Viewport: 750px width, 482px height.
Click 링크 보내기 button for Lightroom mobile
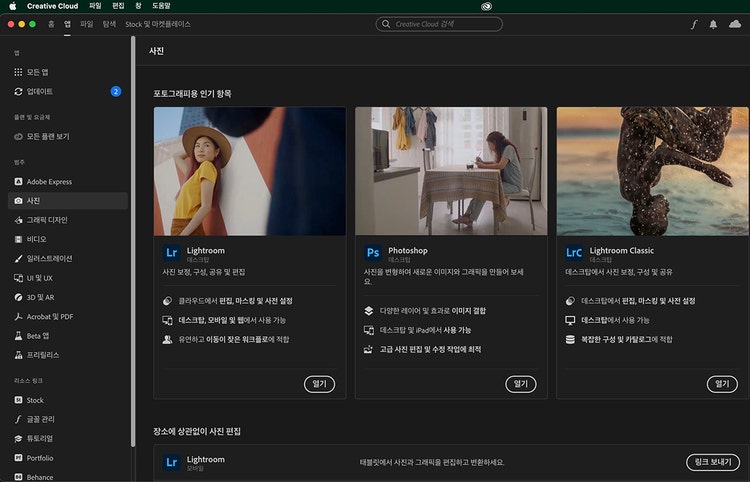(713, 462)
